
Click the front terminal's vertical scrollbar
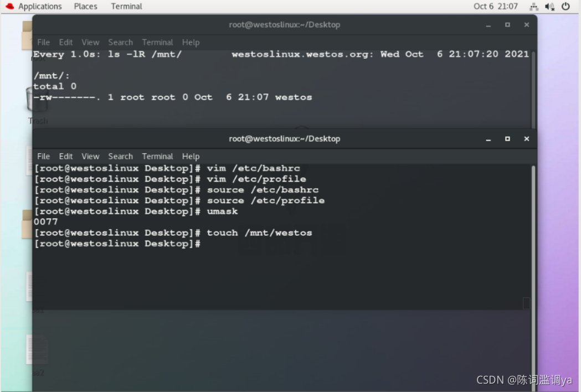pyautogui.click(x=533, y=274)
